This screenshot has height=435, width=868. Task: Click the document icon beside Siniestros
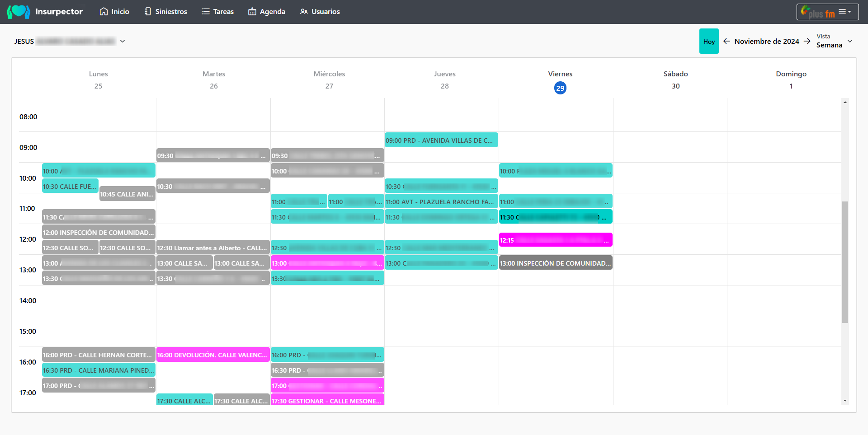click(x=148, y=11)
